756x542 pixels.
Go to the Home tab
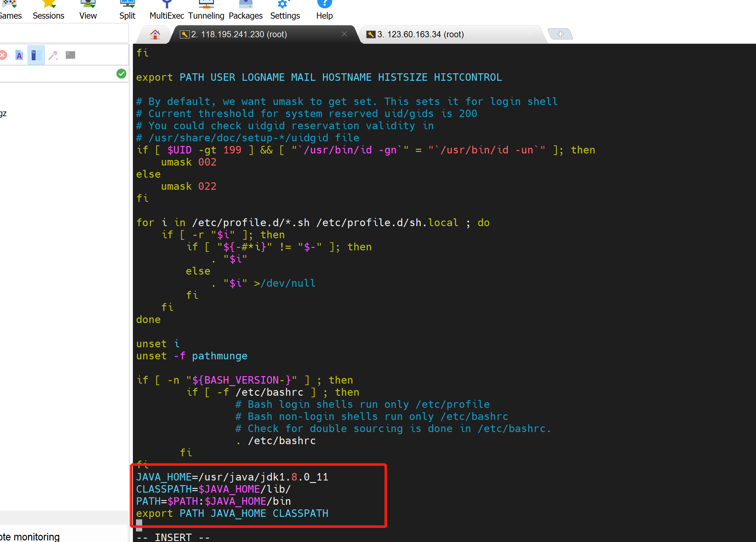point(155,34)
